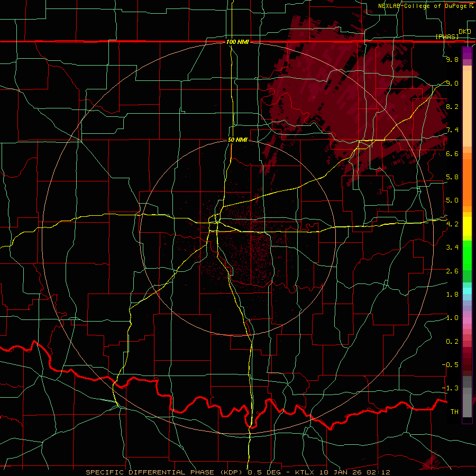The width and height of the screenshot is (476, 476).
Task: Click the 5.0 legend value
Action: [452, 200]
